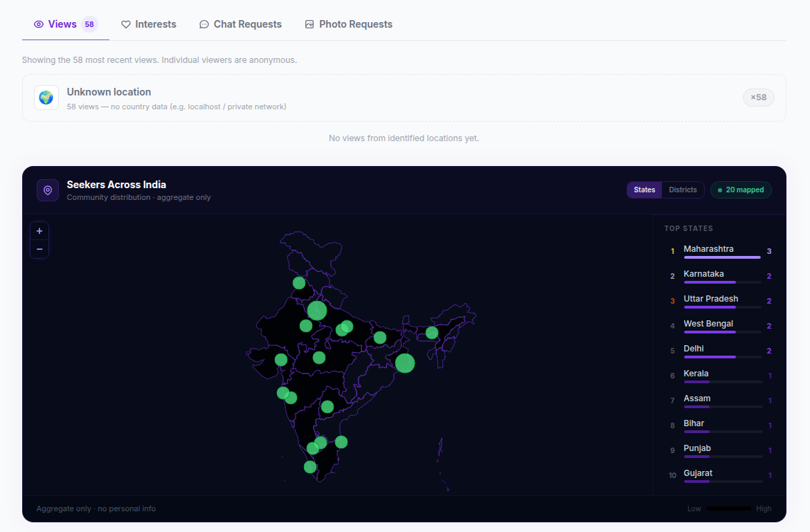Click the globe icon for Unknown location

point(46,98)
